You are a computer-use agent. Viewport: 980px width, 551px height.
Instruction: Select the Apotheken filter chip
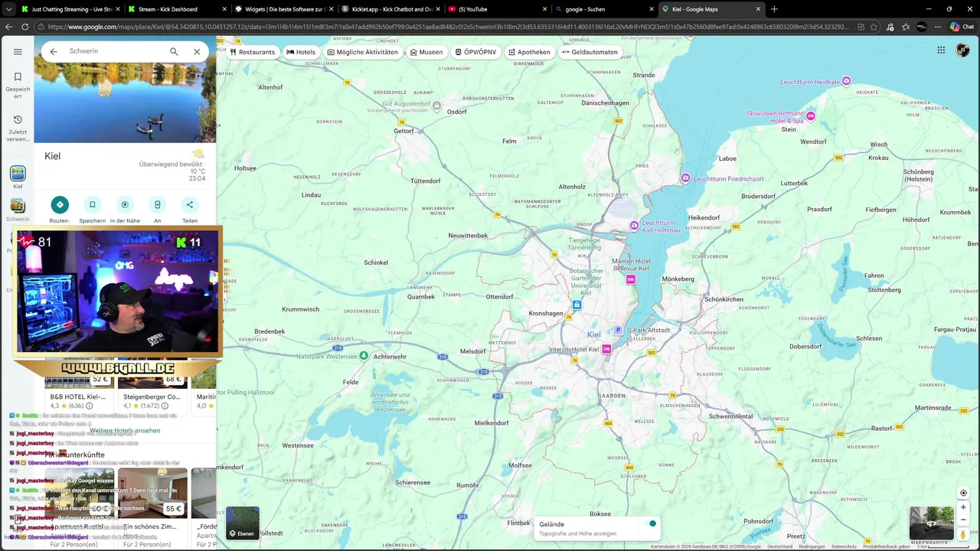(x=529, y=52)
